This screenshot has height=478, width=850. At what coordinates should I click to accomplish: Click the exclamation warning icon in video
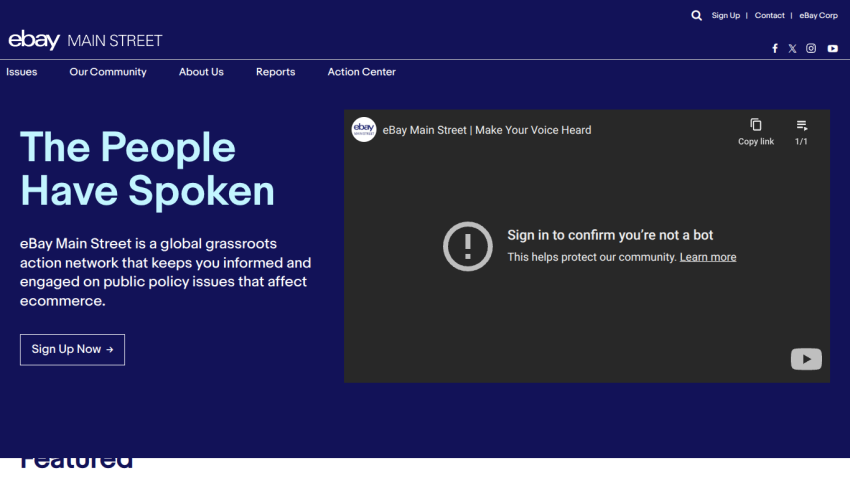(x=468, y=246)
